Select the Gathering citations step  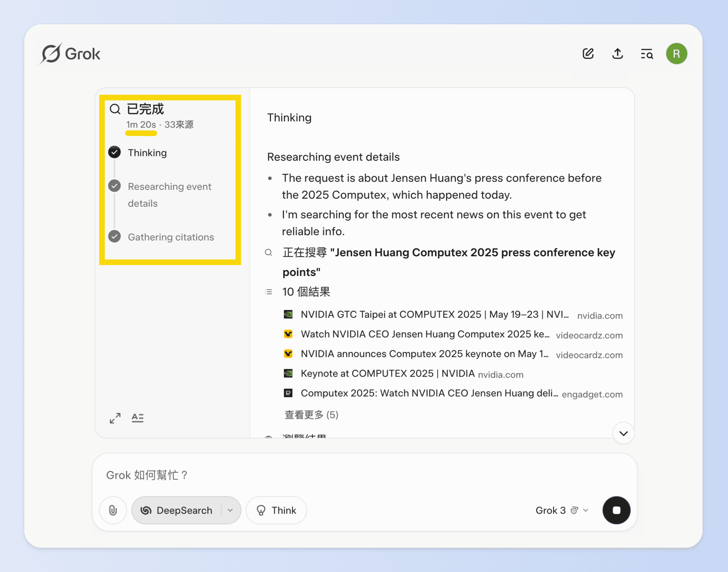pyautogui.click(x=171, y=237)
